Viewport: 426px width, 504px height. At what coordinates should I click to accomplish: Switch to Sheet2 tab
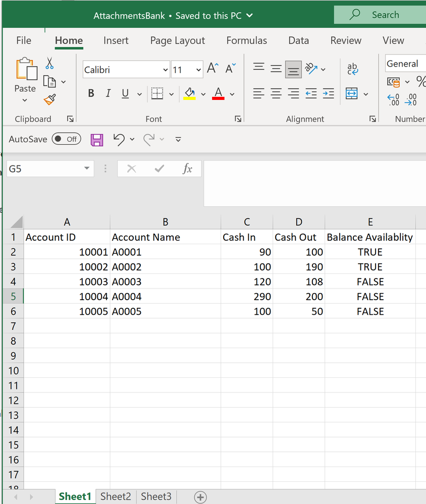pyautogui.click(x=116, y=496)
